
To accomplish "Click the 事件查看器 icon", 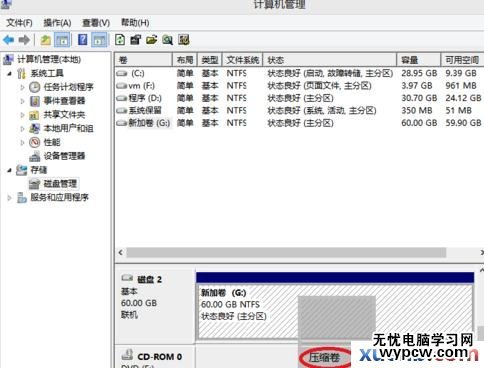I will pos(35,101).
